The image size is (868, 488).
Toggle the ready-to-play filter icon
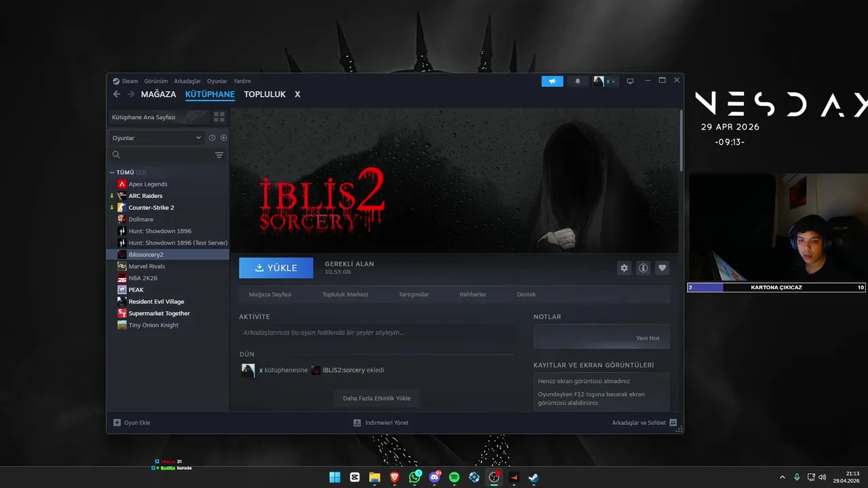(224, 138)
